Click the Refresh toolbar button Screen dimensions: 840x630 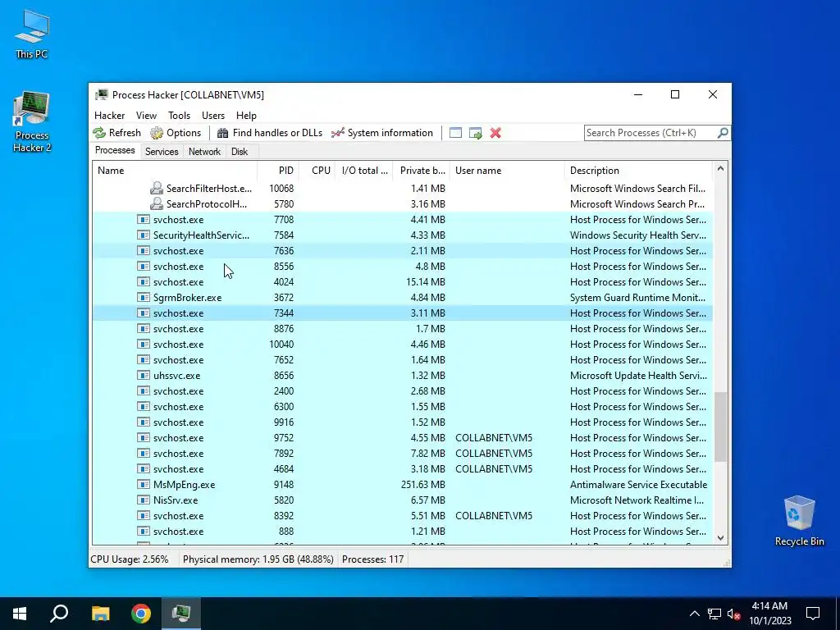coord(116,133)
